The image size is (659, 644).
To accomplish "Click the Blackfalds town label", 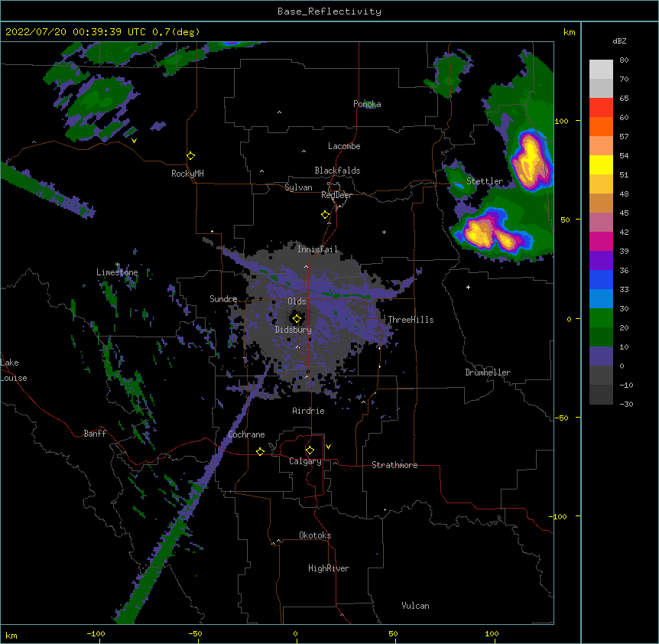I will tap(337, 171).
